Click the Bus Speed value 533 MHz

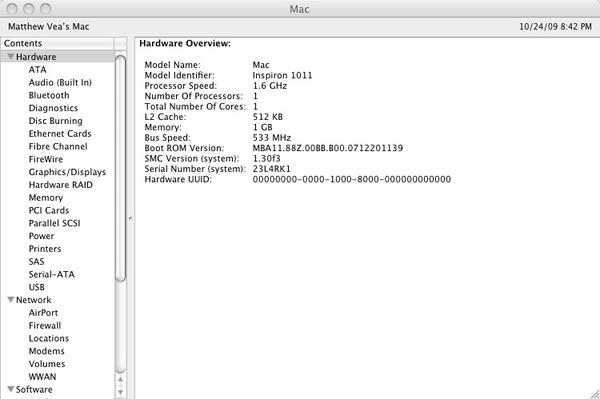coord(272,138)
